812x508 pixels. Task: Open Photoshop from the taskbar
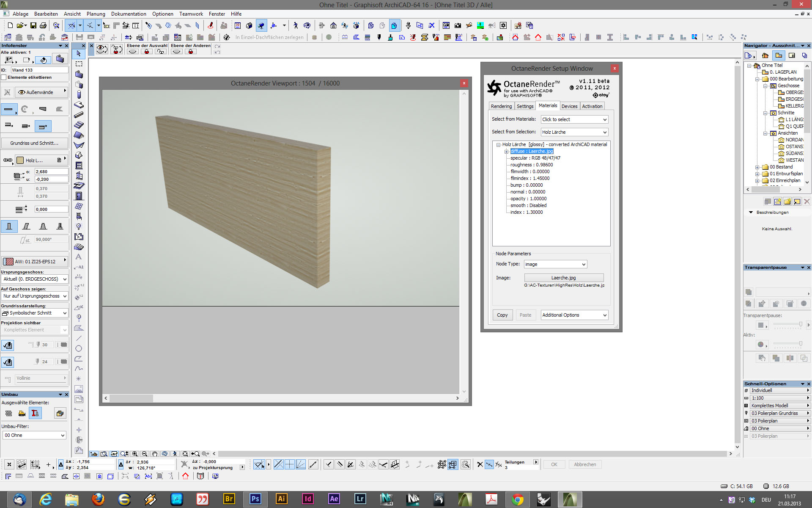255,499
